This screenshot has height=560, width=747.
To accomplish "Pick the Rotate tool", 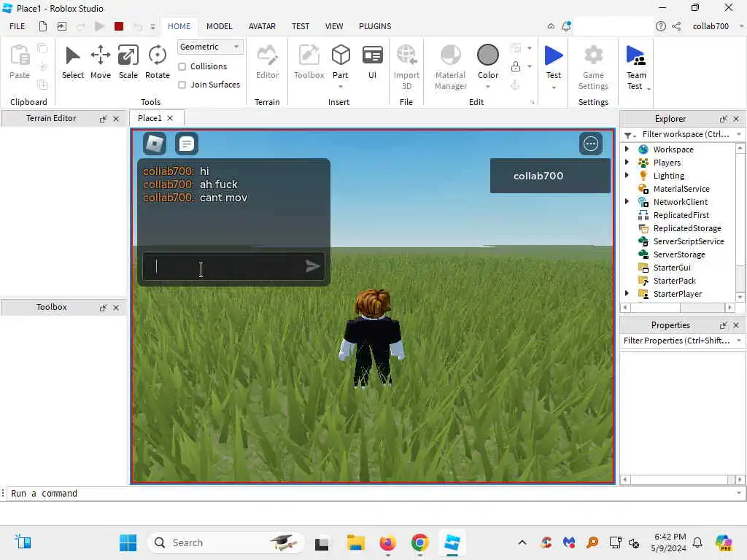I will [x=158, y=62].
